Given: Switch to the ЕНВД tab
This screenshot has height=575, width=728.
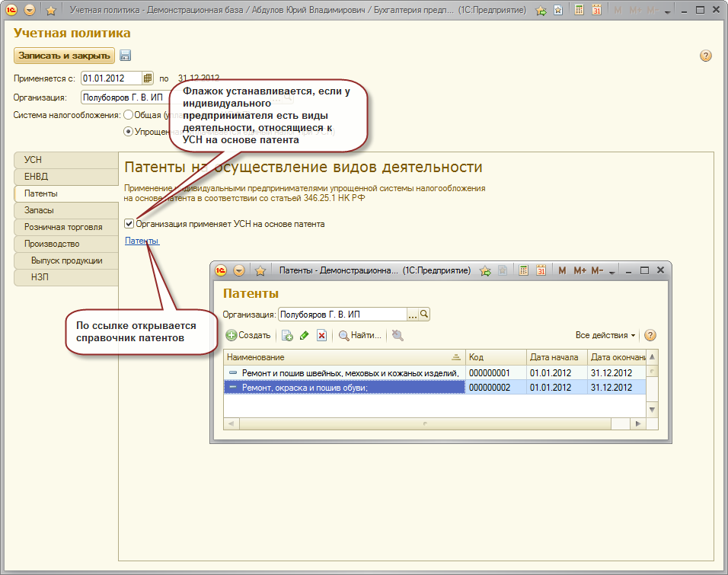Looking at the screenshot, I should [x=65, y=177].
